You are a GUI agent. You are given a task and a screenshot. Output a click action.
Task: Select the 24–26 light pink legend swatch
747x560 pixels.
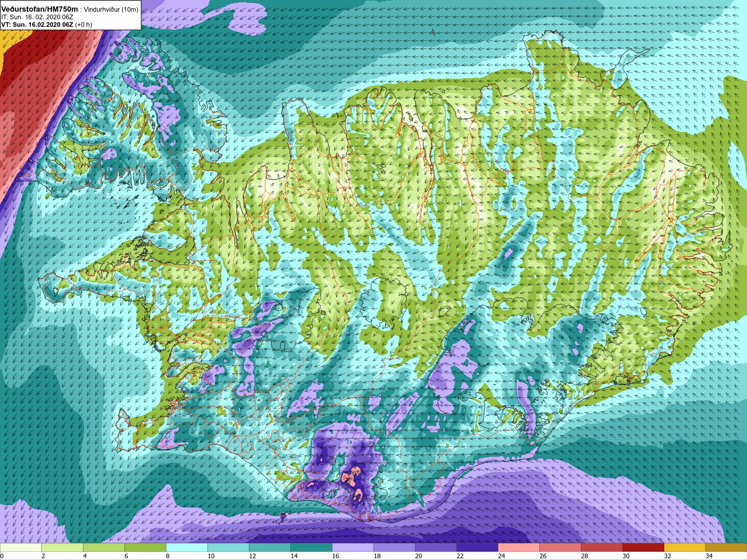click(518, 548)
